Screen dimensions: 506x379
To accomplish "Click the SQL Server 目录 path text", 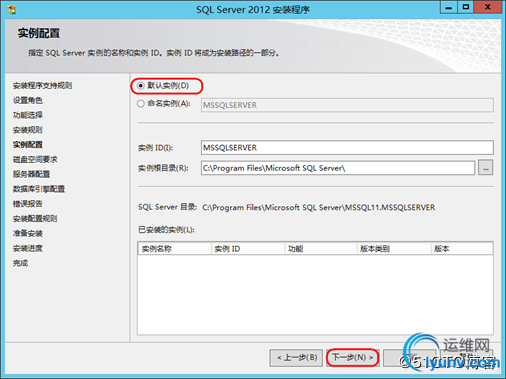I will [x=318, y=207].
